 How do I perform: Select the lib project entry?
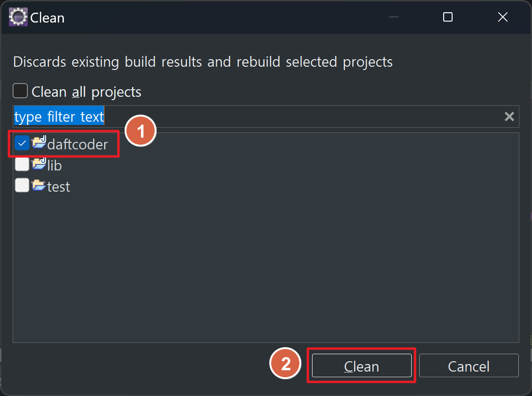coord(54,165)
